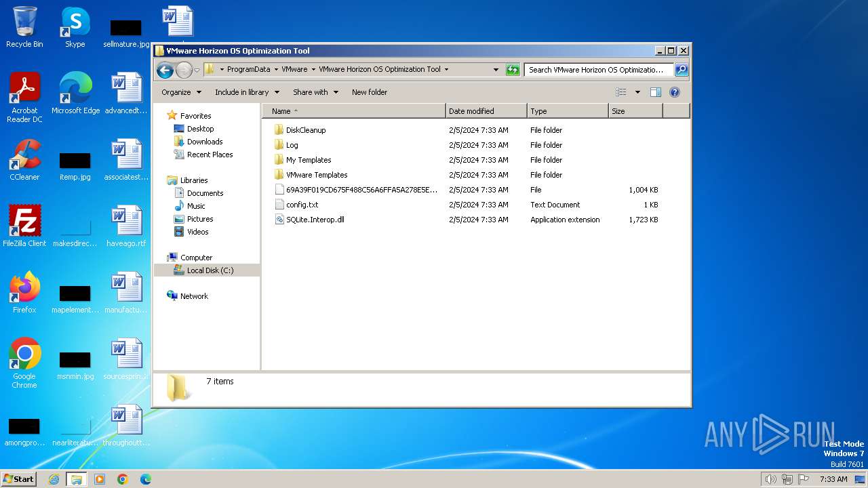Viewport: 868px width, 488px height.
Task: Toggle the preview pane button
Action: click(655, 92)
